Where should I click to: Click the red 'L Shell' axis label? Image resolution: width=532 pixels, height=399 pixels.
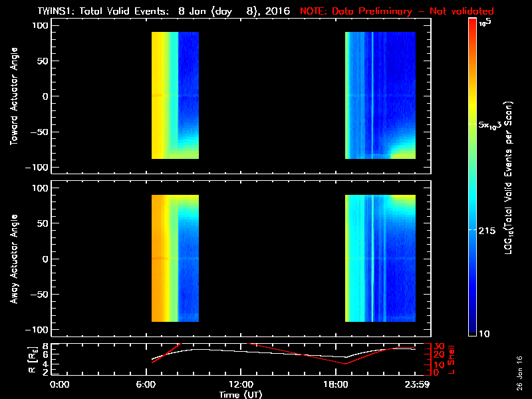452,360
